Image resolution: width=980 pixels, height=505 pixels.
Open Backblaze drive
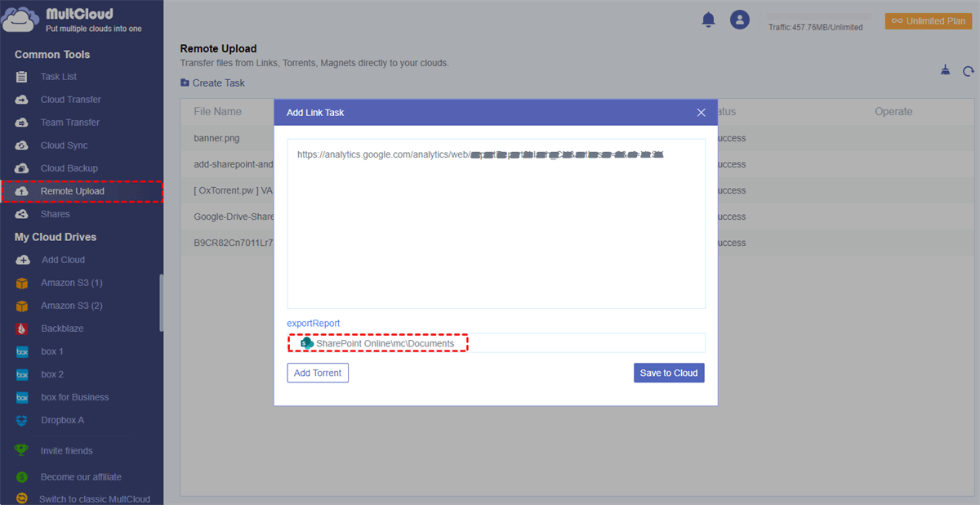[x=62, y=328]
